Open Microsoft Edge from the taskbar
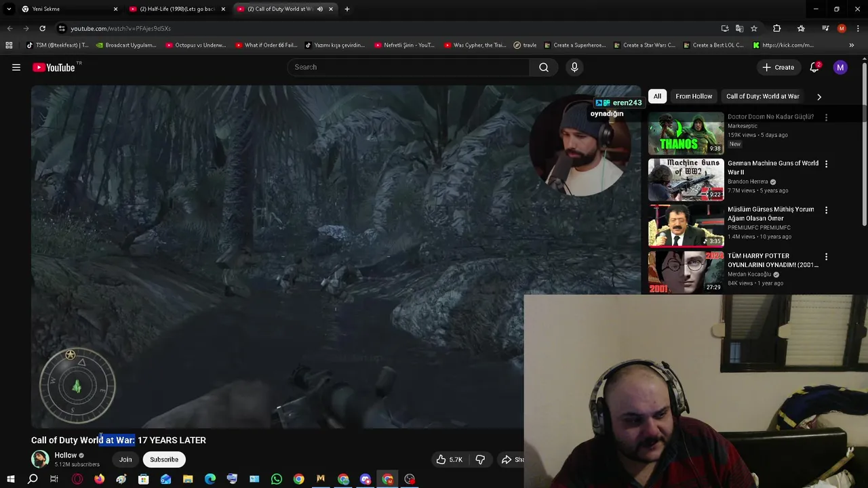Screen dimensions: 868x488 [x=210, y=479]
